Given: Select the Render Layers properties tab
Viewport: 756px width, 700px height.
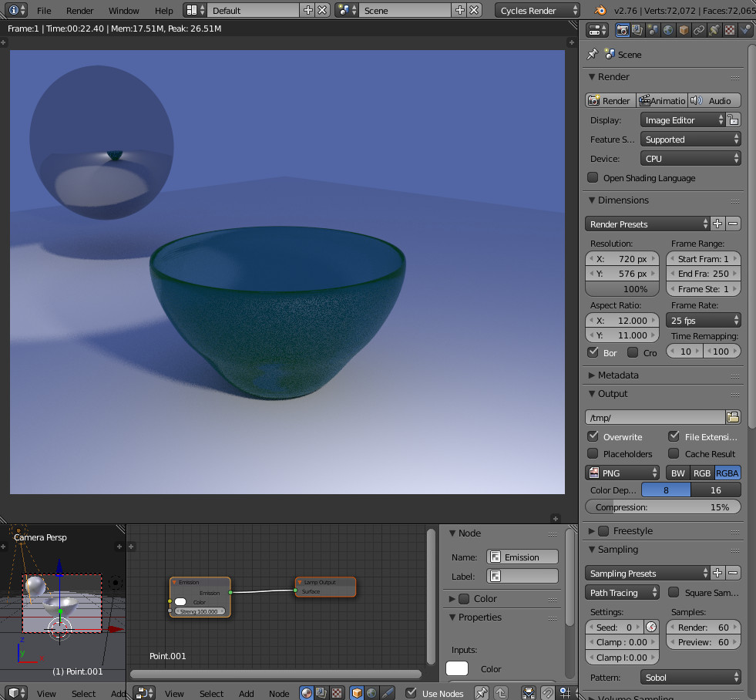Looking at the screenshot, I should point(638,29).
